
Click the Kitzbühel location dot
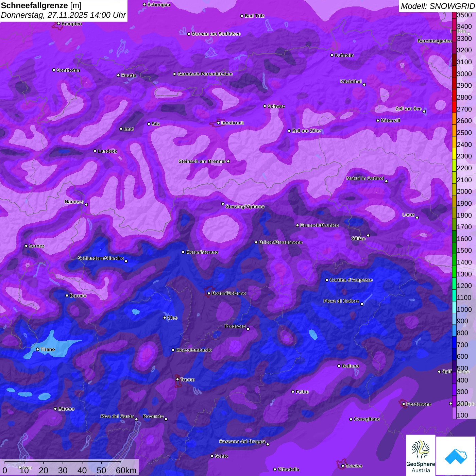[364, 85]
